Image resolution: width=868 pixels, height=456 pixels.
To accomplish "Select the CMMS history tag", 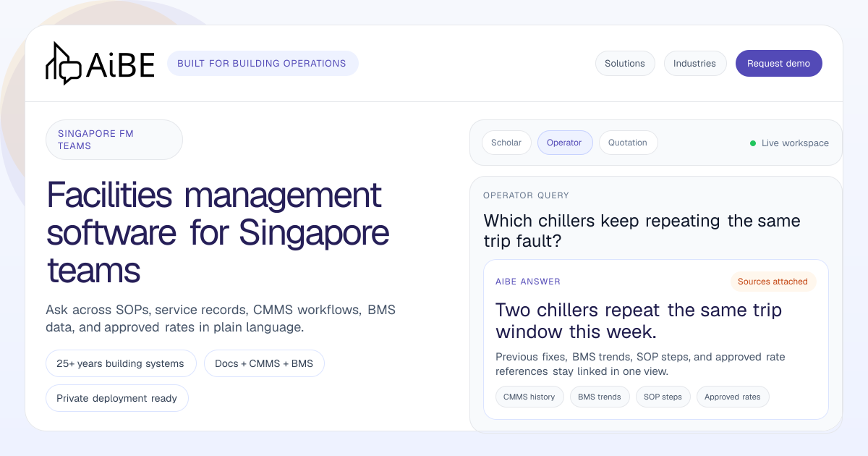I will point(529,397).
